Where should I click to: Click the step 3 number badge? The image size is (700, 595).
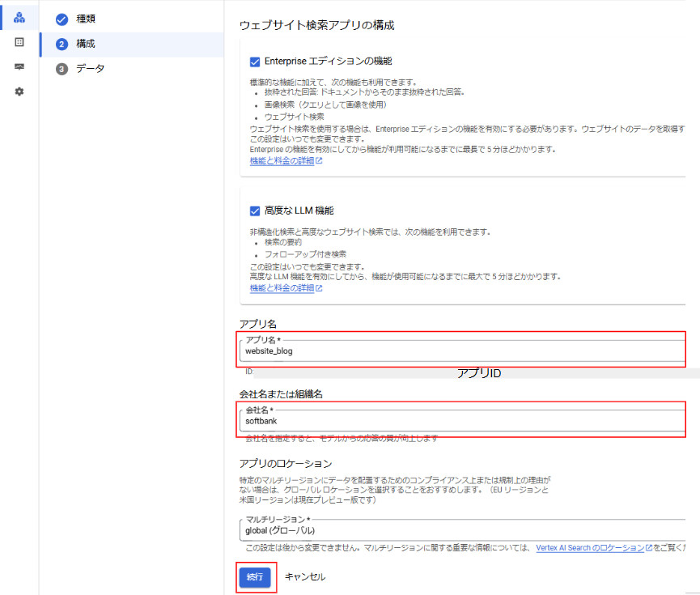coord(62,69)
